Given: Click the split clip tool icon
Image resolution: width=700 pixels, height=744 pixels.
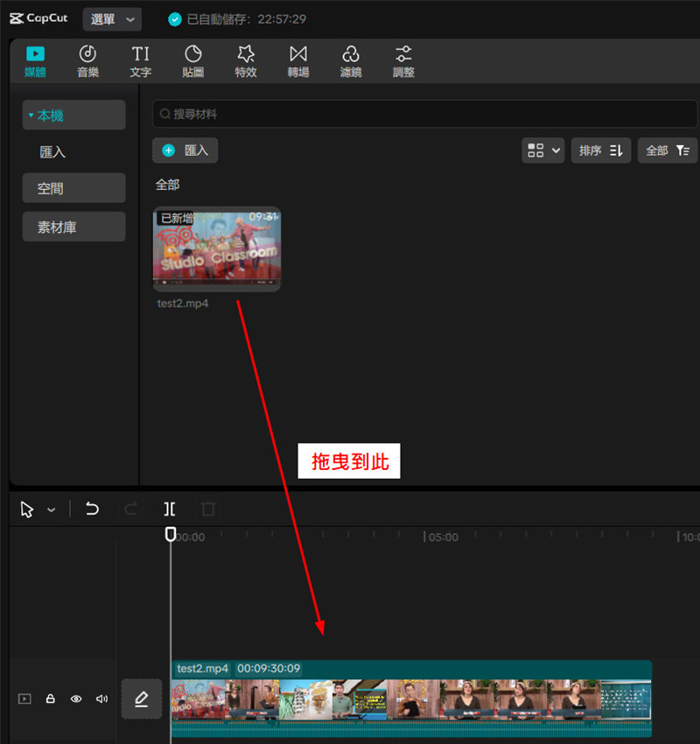Looking at the screenshot, I should coord(170,509).
